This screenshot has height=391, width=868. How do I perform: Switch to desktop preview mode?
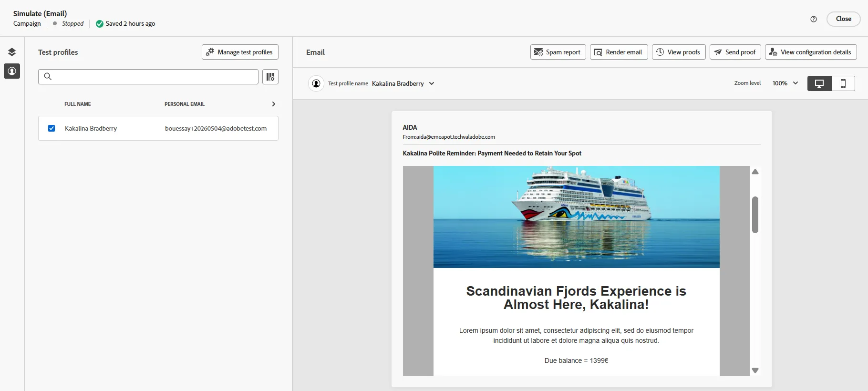pyautogui.click(x=819, y=83)
